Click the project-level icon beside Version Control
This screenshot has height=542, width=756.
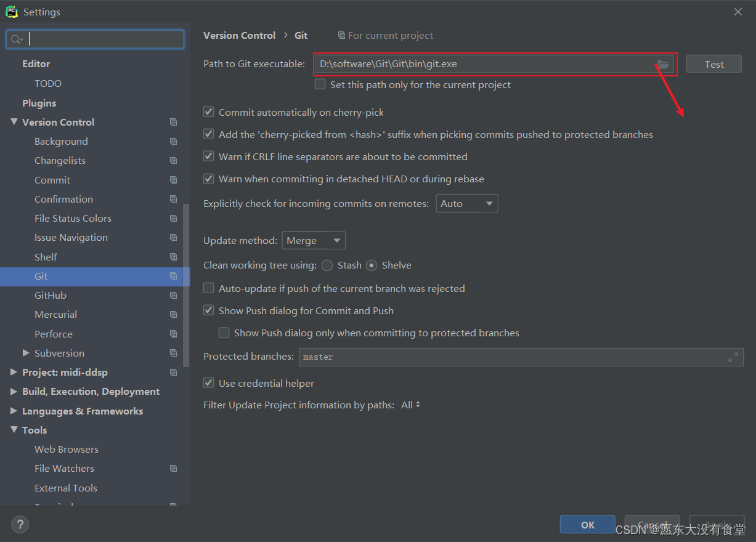[x=173, y=122]
